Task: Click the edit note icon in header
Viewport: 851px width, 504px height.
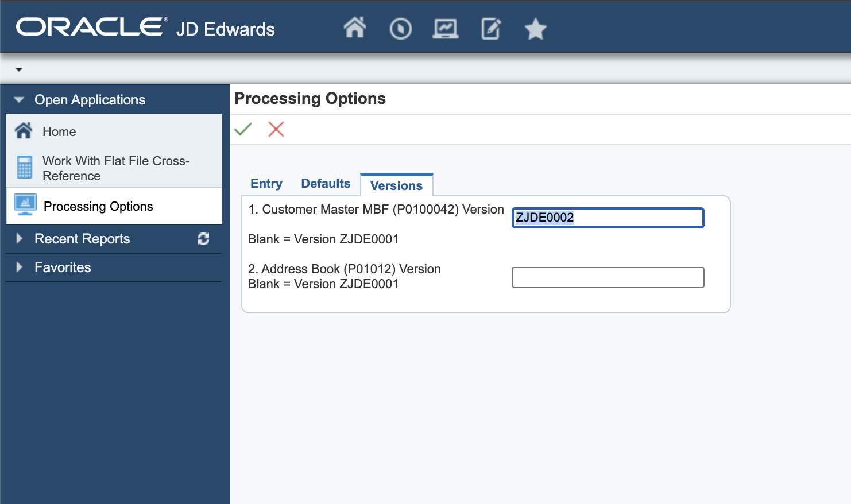Action: click(x=490, y=29)
